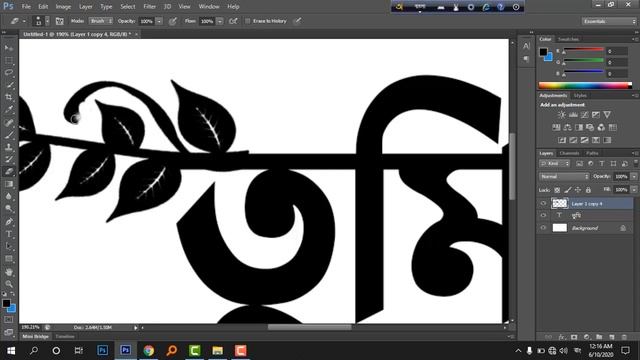This screenshot has width=640, height=360.
Task: Select the Healing Brush tool
Action: click(x=9, y=122)
